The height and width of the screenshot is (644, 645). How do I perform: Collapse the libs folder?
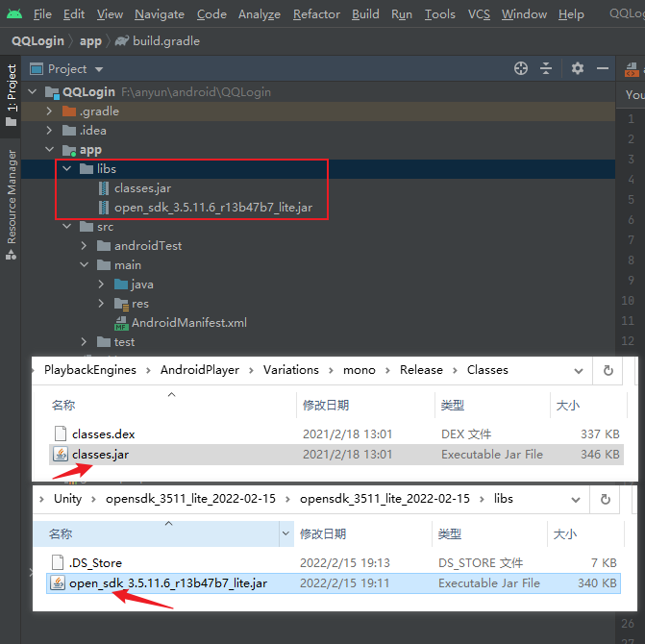66,168
